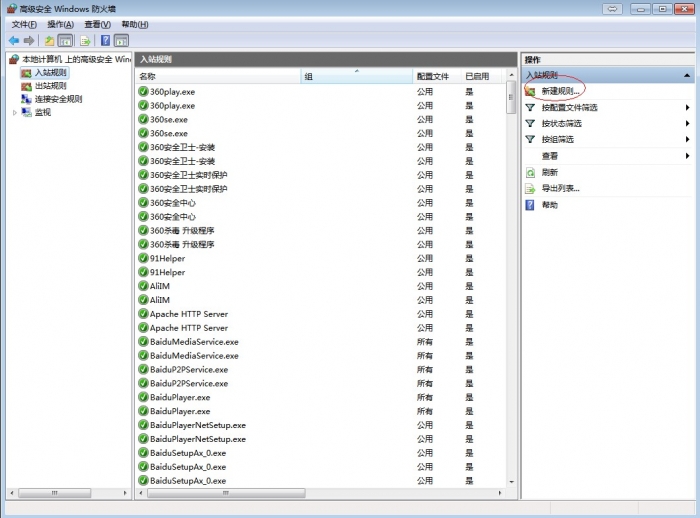Viewport: 700px width, 518px height.
Task: Click the rules list vertical scrollbar thumb
Action: [x=511, y=97]
